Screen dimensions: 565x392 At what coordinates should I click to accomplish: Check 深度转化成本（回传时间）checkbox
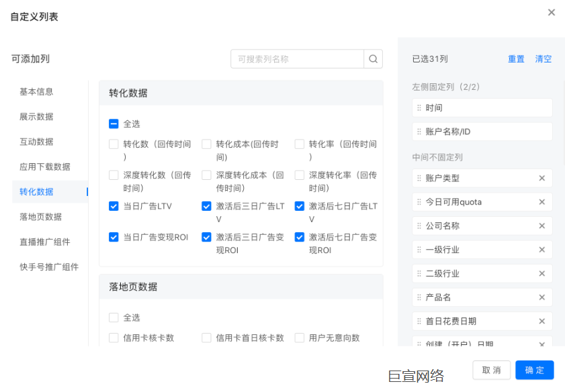[206, 175]
